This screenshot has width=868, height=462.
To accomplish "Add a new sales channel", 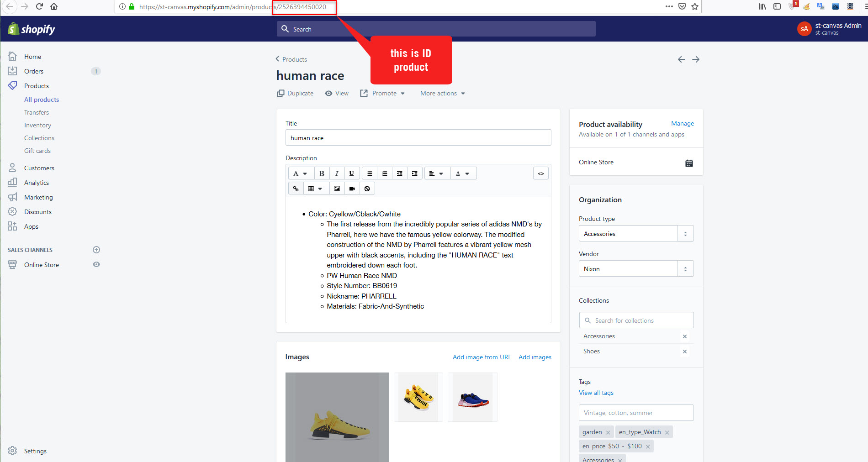I will point(96,250).
